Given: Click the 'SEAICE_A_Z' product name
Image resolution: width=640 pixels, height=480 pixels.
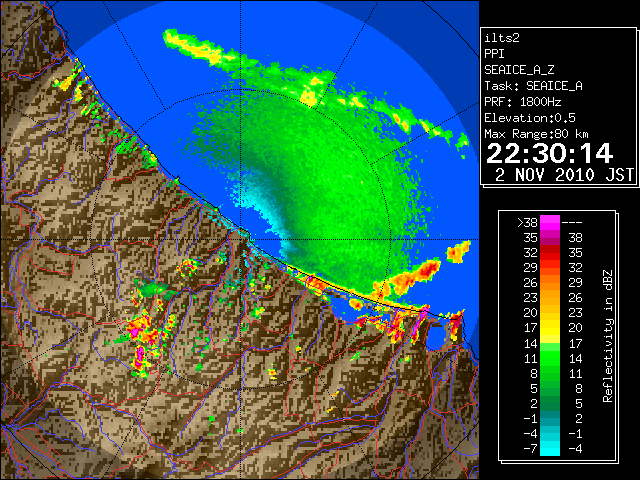Looking at the screenshot, I should click(x=519, y=70).
